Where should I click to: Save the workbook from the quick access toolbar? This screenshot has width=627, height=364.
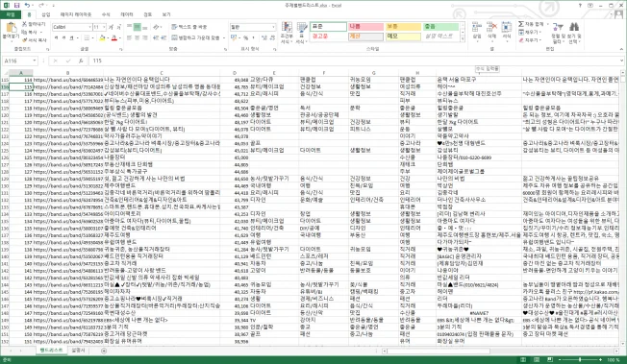(x=16, y=5)
